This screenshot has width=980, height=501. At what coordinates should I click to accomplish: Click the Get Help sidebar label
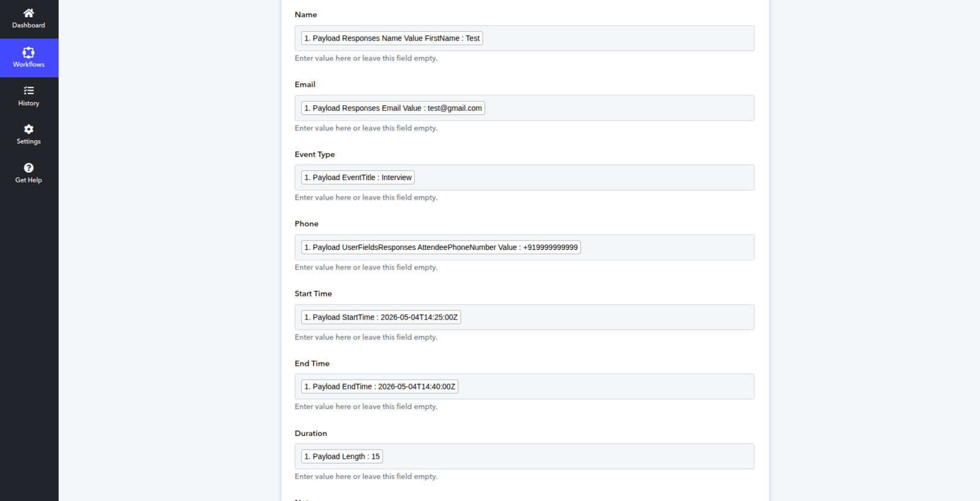[x=29, y=180]
